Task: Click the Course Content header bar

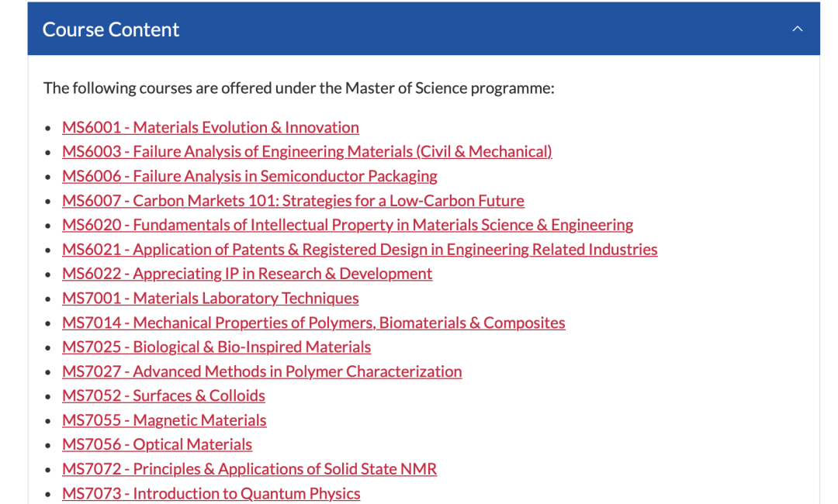Action: click(424, 28)
